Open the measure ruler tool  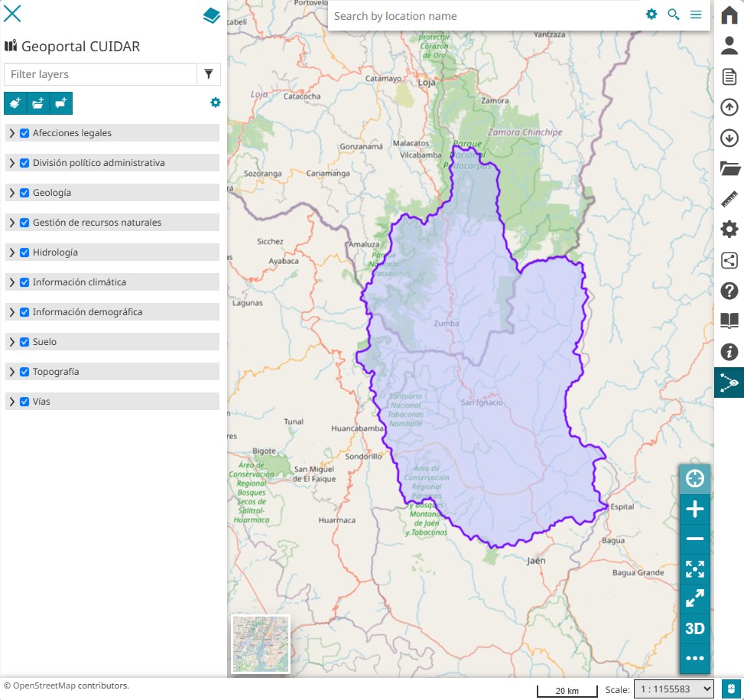pyautogui.click(x=729, y=199)
